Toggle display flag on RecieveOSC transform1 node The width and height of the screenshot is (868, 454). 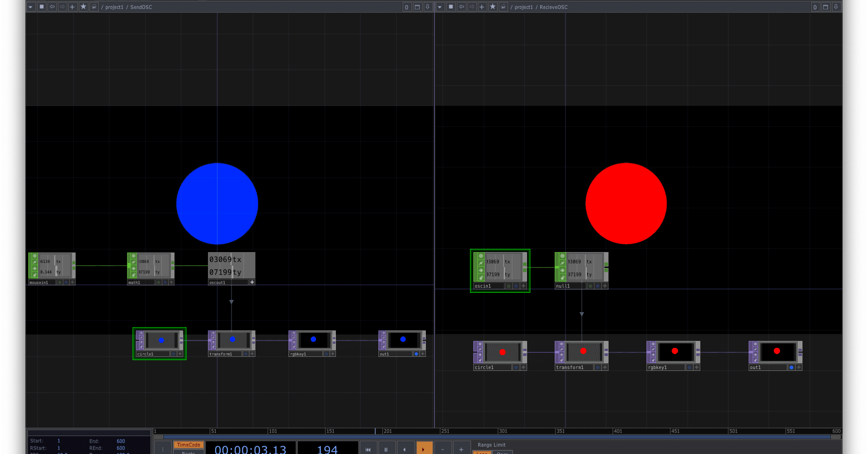(598, 367)
